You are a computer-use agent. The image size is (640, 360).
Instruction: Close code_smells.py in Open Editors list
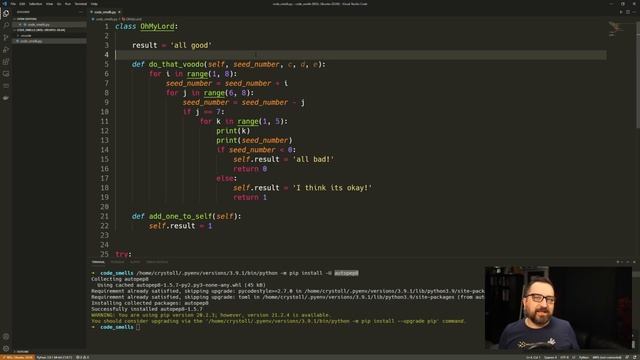tap(20, 24)
